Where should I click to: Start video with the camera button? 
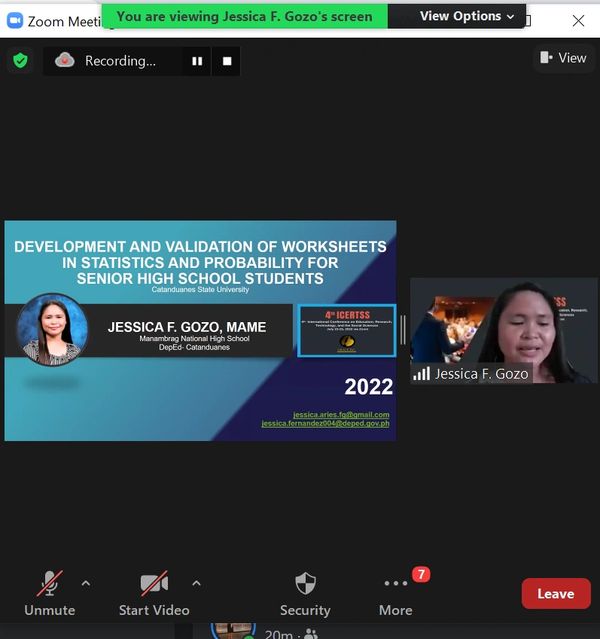click(153, 593)
